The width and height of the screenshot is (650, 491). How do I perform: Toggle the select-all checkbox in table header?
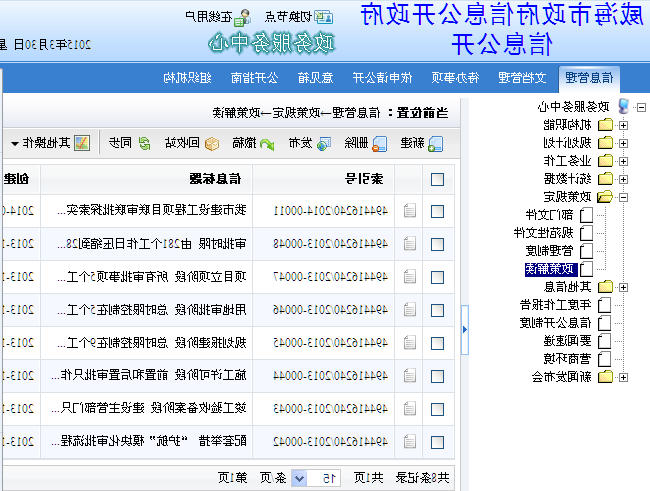click(x=437, y=180)
